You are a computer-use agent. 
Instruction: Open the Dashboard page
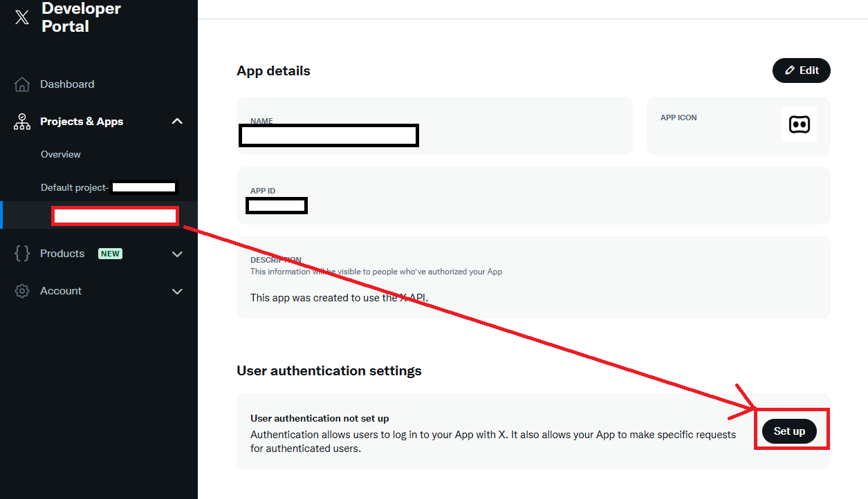[x=67, y=84]
